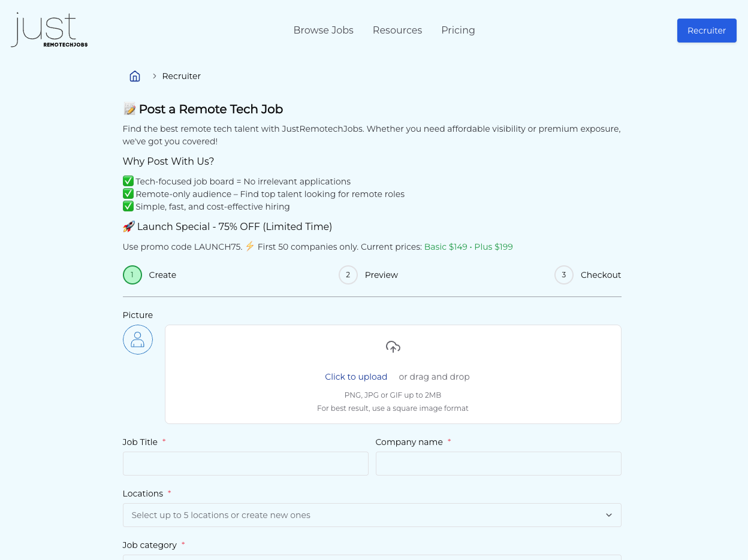Click the JustRemoteTechJobs logo
The width and height of the screenshot is (748, 560).
(x=49, y=29)
